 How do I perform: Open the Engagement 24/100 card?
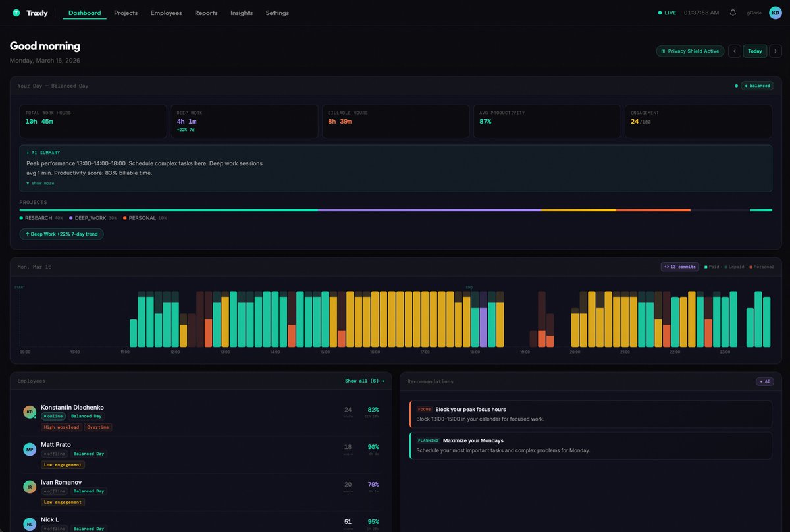coord(698,121)
